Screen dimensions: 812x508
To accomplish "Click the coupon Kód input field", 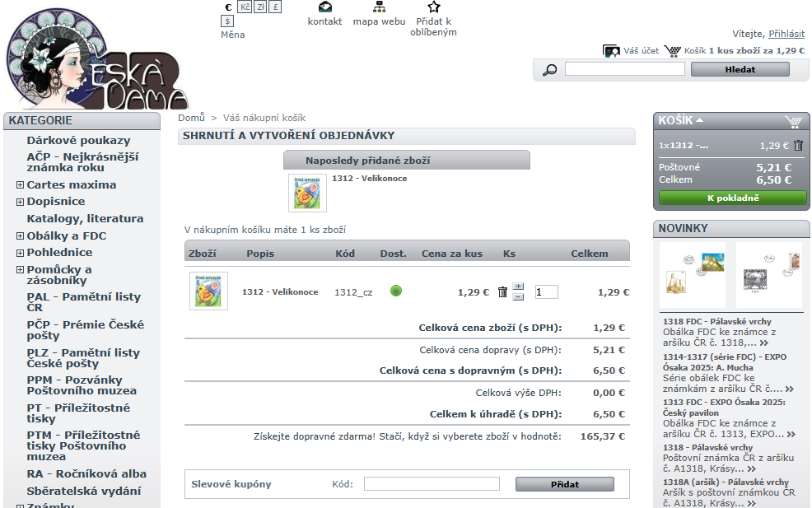I will [432, 484].
